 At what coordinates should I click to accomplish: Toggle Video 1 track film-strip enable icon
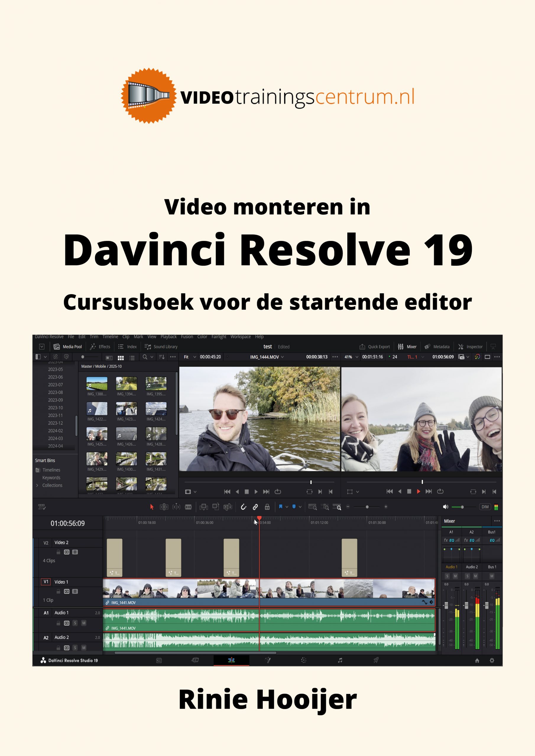pyautogui.click(x=75, y=592)
